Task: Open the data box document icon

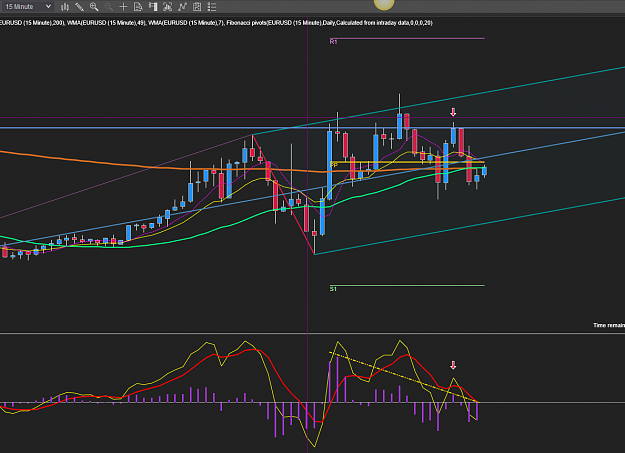Action: tap(138, 7)
